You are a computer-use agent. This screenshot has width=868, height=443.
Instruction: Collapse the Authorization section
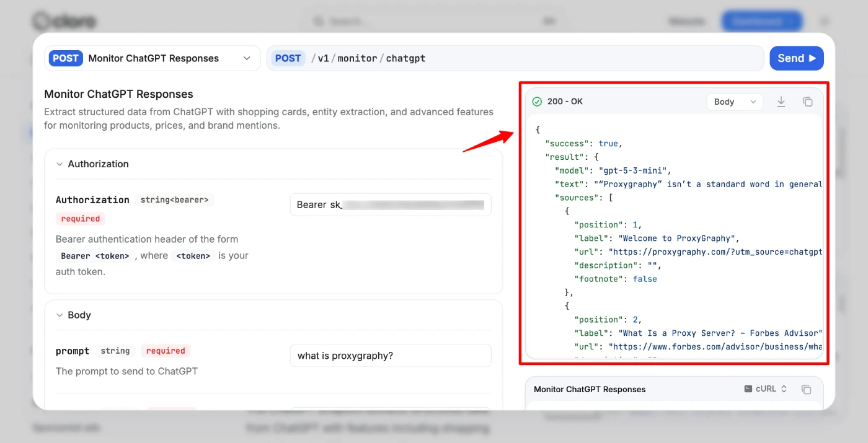click(x=92, y=164)
